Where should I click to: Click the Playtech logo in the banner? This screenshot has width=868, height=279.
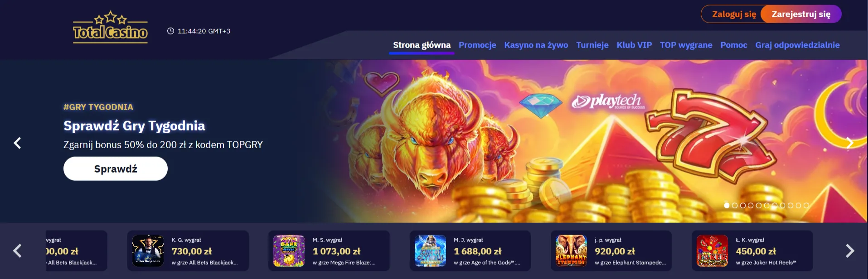607,101
